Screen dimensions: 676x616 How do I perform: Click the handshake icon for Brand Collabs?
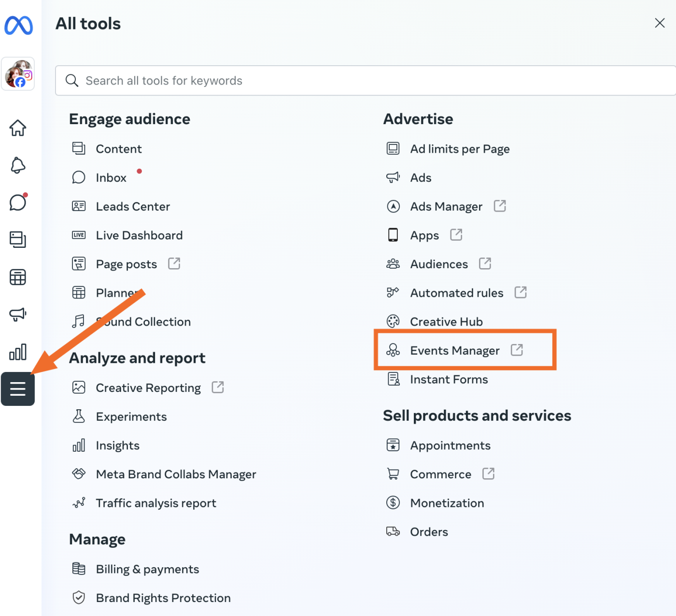(79, 473)
